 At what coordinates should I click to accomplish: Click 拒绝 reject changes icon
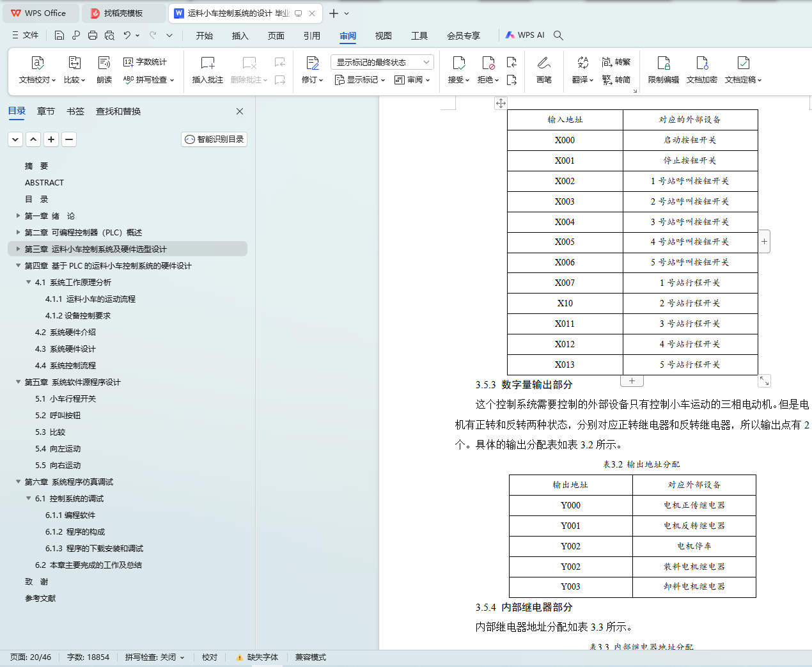pyautogui.click(x=488, y=63)
